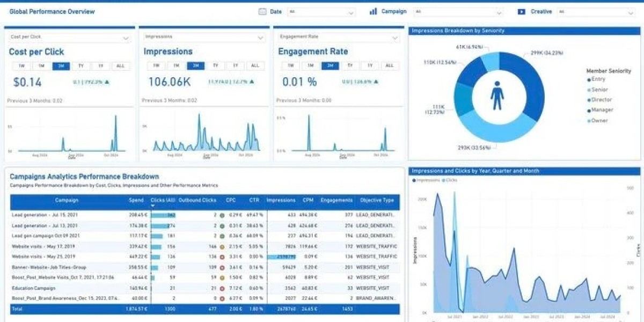
Task: Click green status dot for Lead generation Jul 15
Action: pyautogui.click(x=222, y=215)
